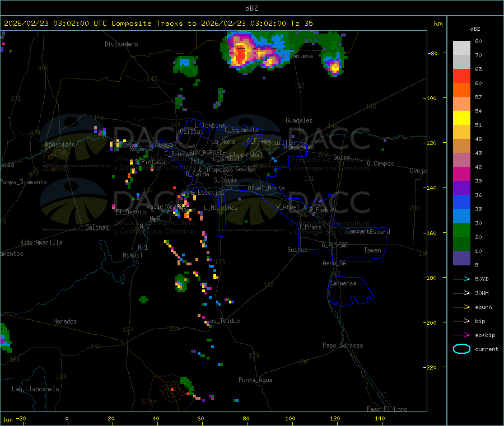This screenshot has height=426, width=504.
Task: Click the 'Morados' place label
Action: pos(65,321)
